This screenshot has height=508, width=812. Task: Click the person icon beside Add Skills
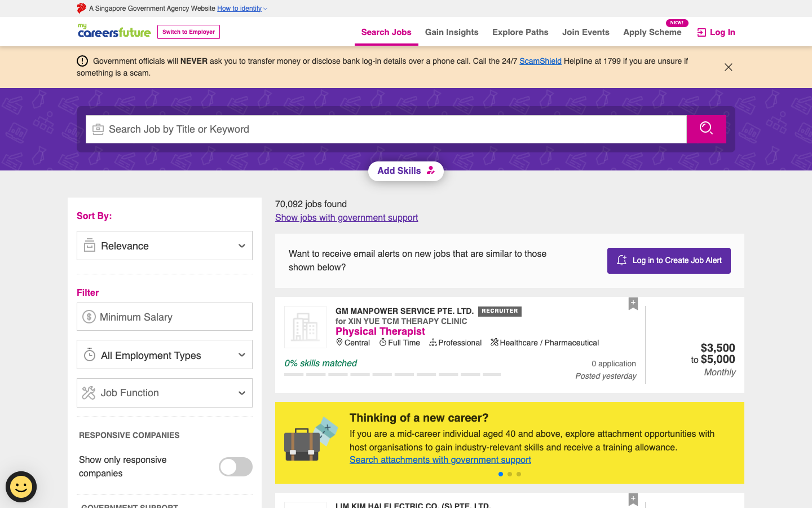click(x=431, y=170)
